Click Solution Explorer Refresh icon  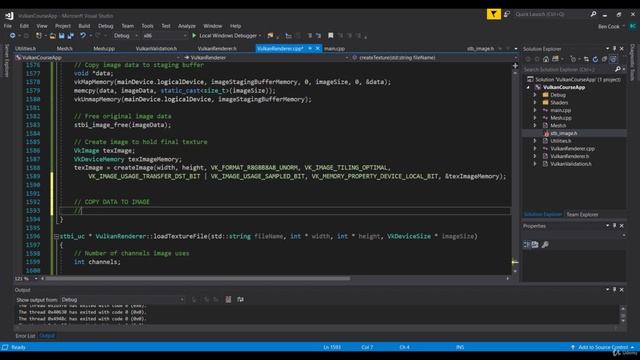(595, 59)
